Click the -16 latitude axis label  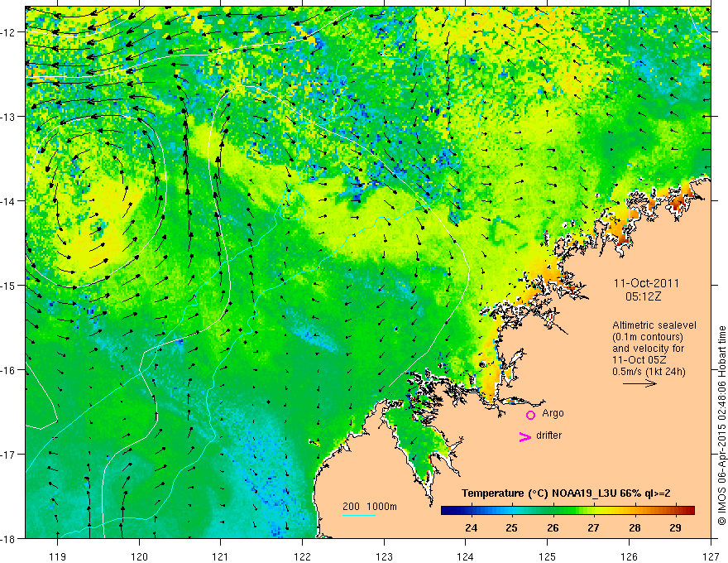point(9,370)
